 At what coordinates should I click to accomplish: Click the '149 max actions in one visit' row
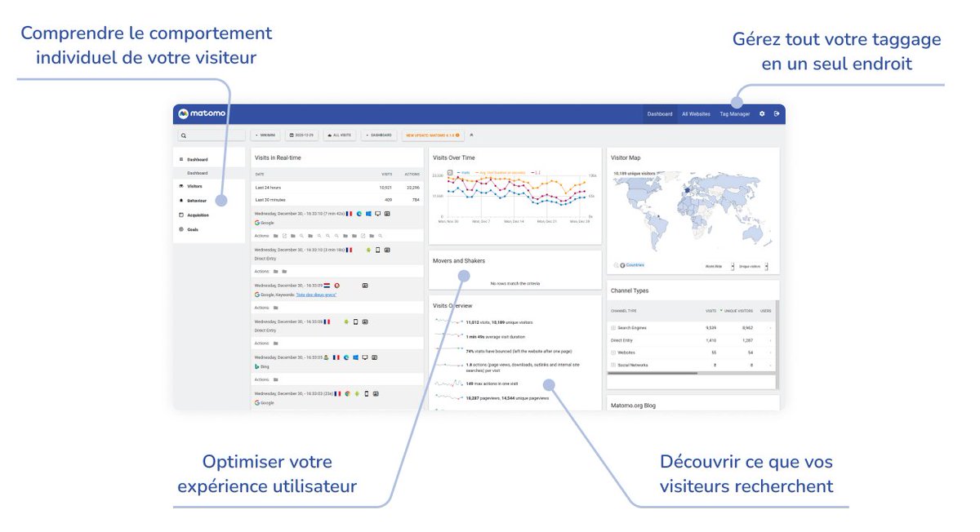coord(476,383)
